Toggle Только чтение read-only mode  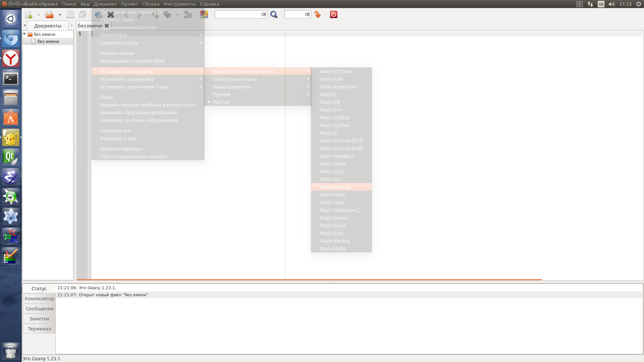[x=117, y=53]
